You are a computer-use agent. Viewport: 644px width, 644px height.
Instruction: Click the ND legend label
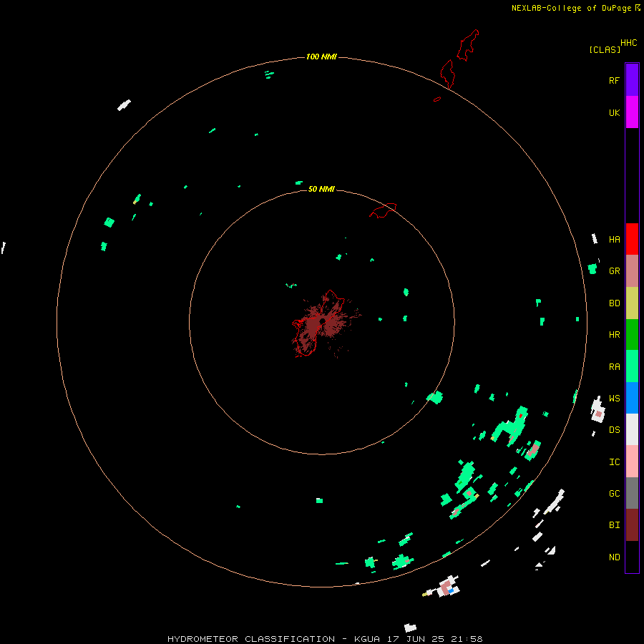point(615,557)
